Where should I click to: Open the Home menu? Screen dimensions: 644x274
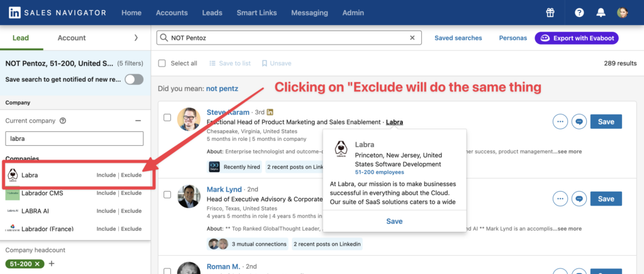click(131, 13)
